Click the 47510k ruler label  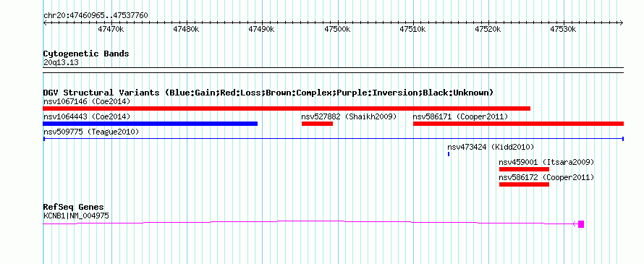click(412, 30)
